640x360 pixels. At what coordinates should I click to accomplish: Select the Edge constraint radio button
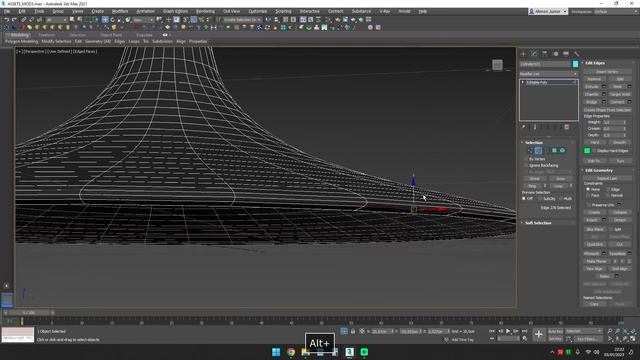[x=608, y=189]
